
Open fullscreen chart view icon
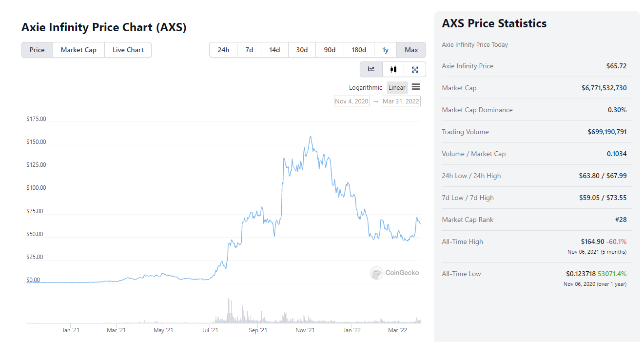coord(415,69)
